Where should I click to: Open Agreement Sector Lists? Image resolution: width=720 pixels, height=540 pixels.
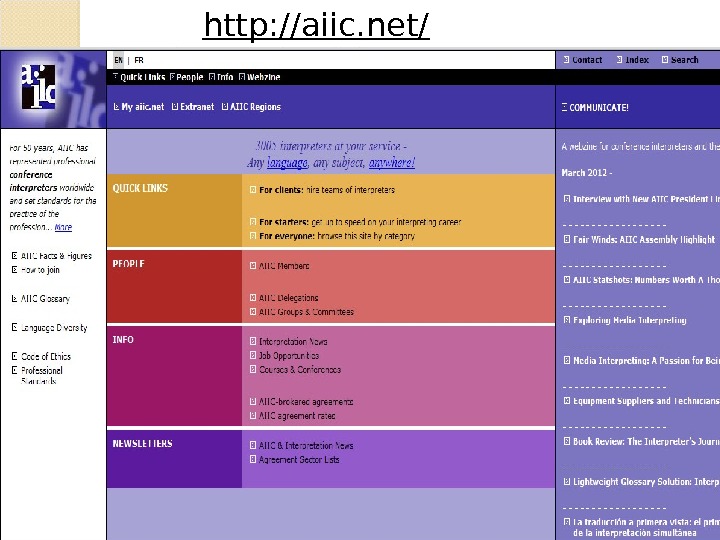(x=299, y=460)
